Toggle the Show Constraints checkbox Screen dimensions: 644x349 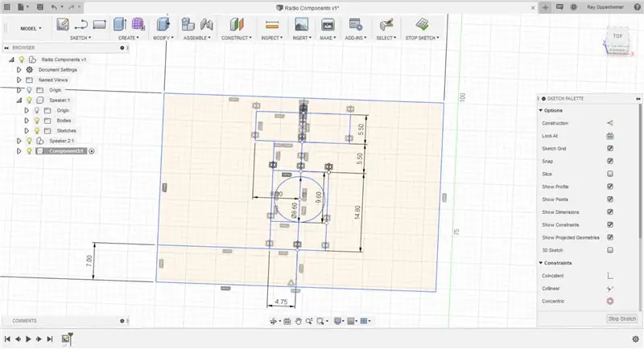[x=610, y=224]
